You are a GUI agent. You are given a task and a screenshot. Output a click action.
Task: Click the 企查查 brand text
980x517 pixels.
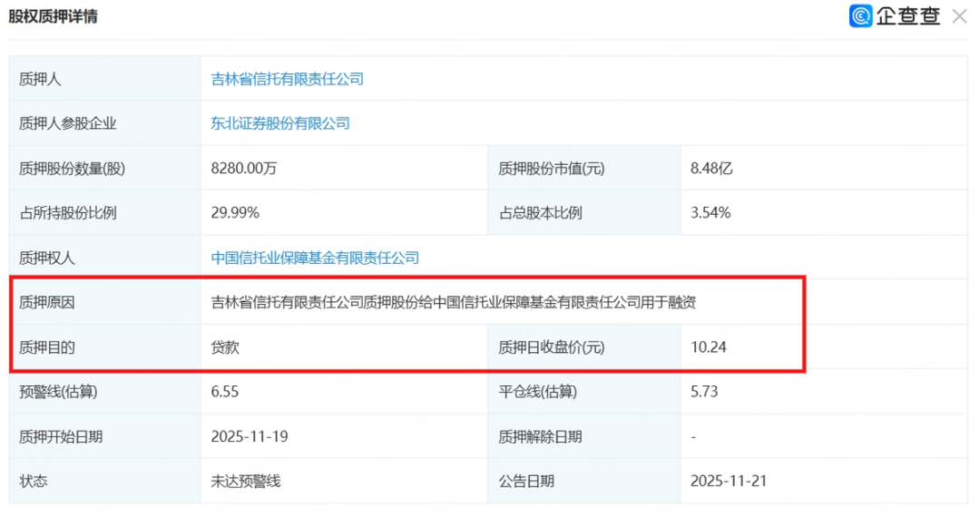pos(908,15)
